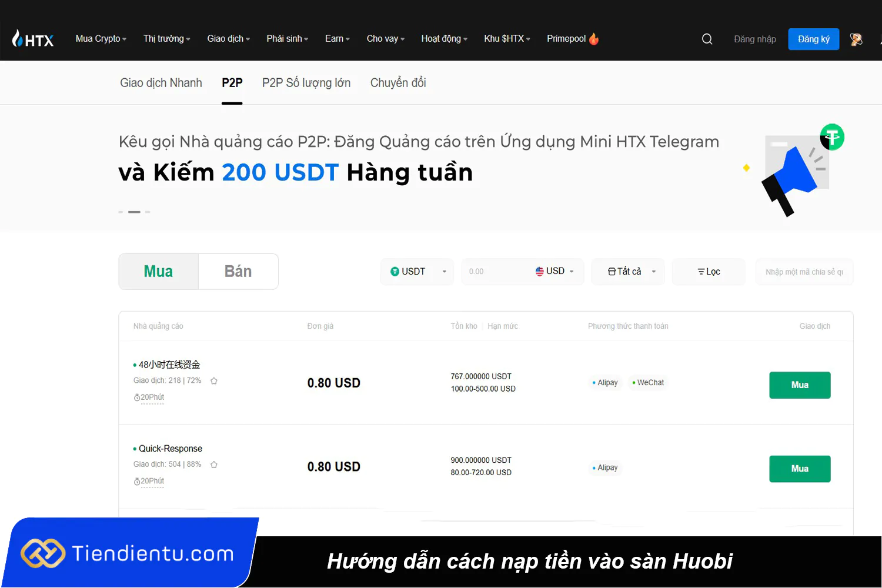Open the USDT coin dropdown
This screenshot has height=588, width=882.
[x=417, y=272]
